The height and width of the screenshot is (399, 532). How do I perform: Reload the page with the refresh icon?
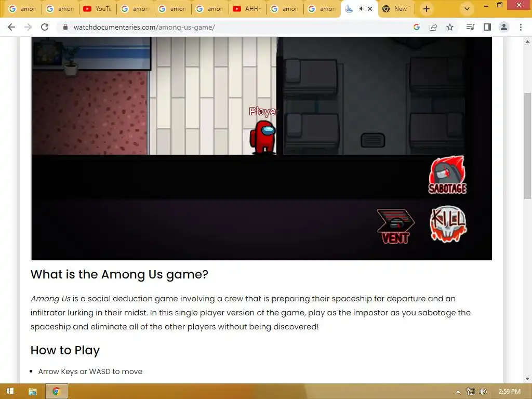click(x=45, y=27)
